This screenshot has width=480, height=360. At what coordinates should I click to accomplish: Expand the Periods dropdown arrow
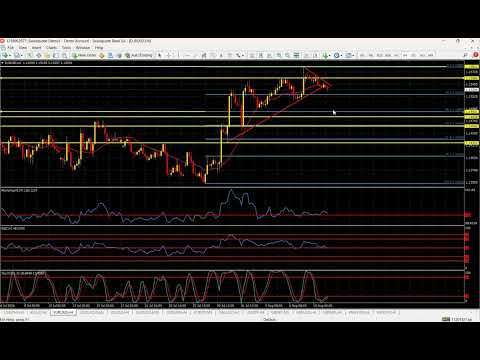pyautogui.click(x=341, y=55)
